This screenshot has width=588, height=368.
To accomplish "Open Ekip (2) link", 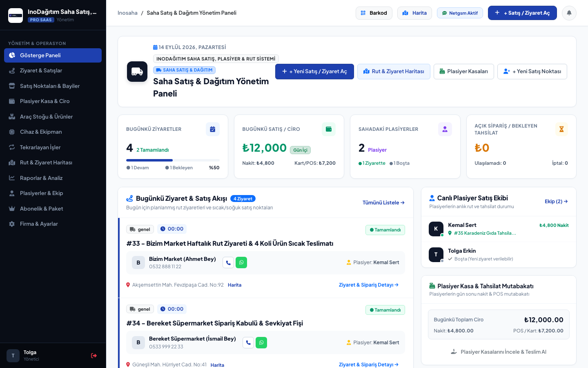I will coord(556,202).
